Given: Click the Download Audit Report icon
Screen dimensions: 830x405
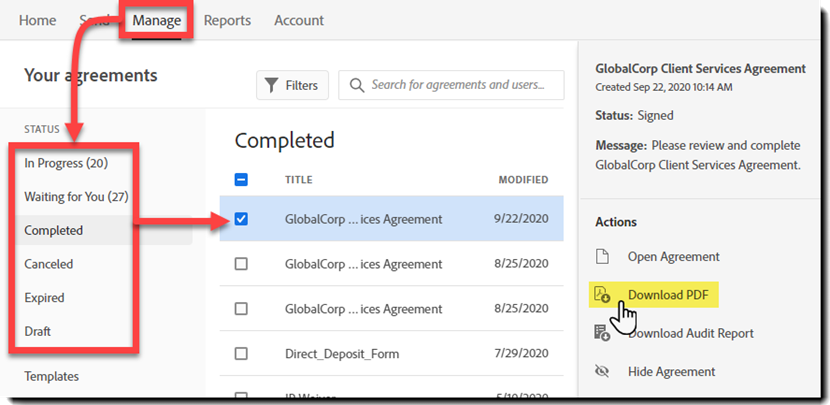Looking at the screenshot, I should click(x=602, y=333).
